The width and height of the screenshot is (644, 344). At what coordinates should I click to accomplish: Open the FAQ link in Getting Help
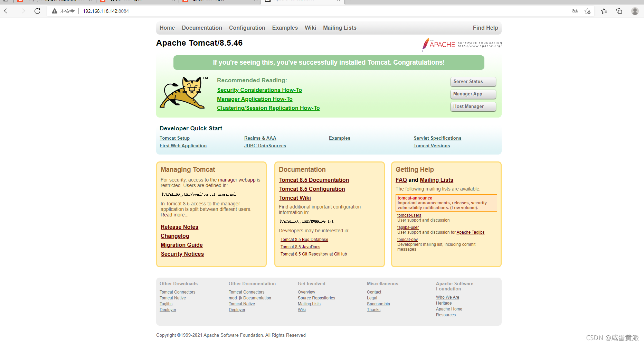point(401,180)
